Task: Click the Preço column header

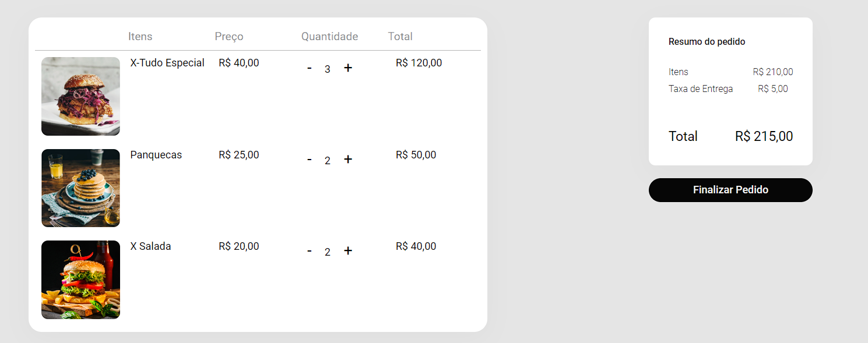Action: (230, 36)
